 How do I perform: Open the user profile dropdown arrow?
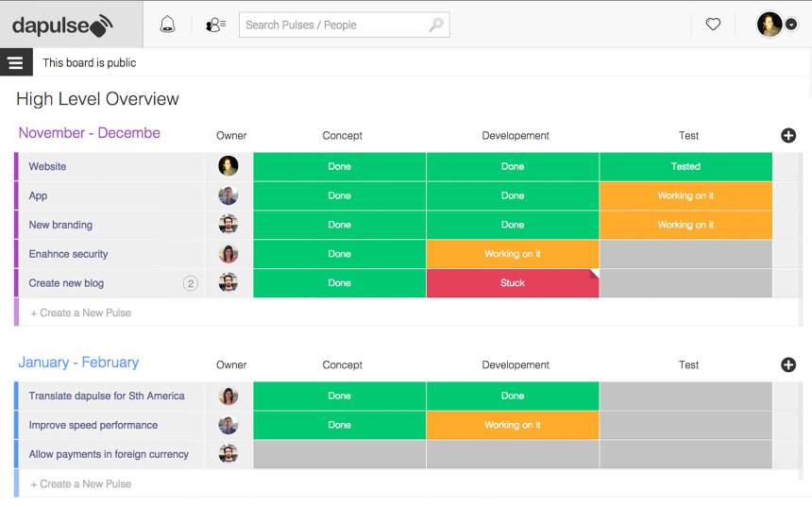point(791,25)
